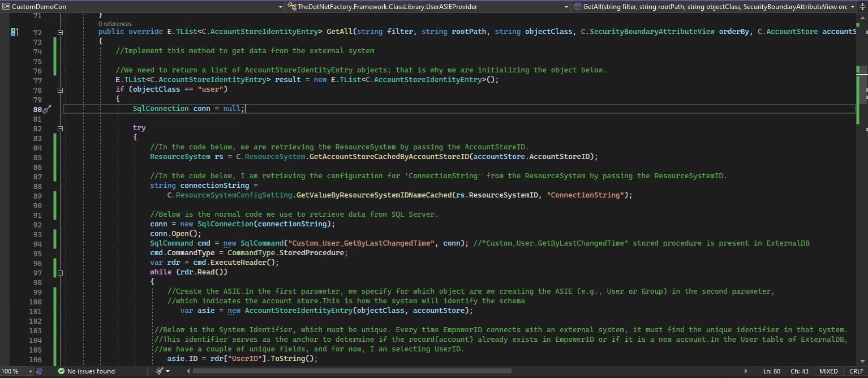
Task: Click the horizontal scrollbar left arrow
Action: point(188,371)
